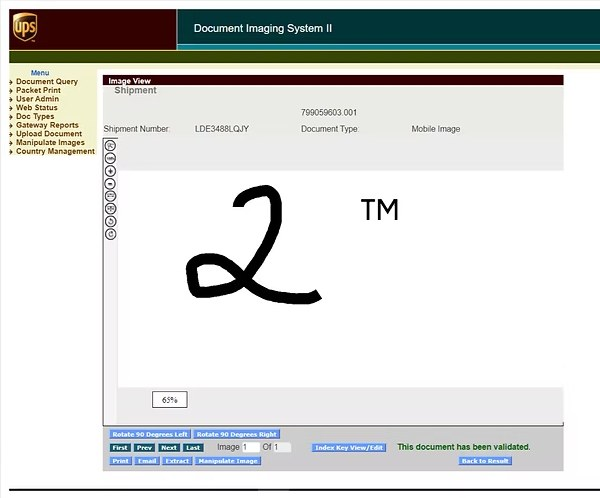Select Doc Types in the menu
Screen dimensions: 600x498
[35, 116]
